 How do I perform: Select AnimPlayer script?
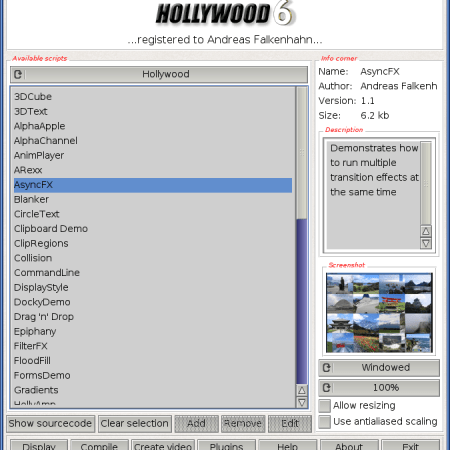tap(153, 155)
